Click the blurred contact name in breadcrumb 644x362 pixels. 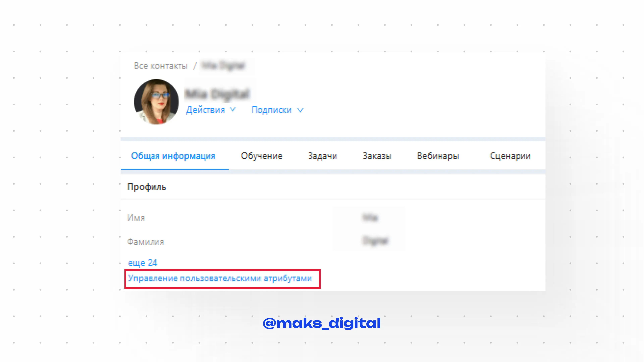point(223,66)
